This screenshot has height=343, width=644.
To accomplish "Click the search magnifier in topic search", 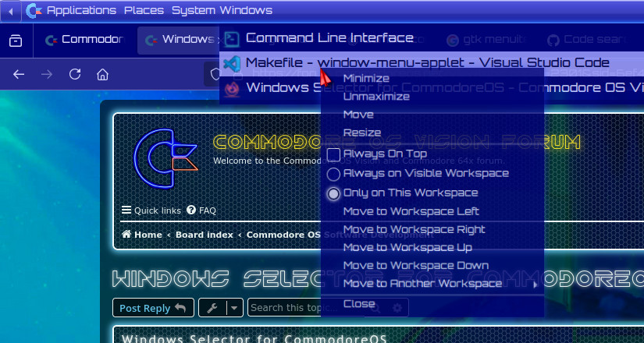I will coord(375,308).
